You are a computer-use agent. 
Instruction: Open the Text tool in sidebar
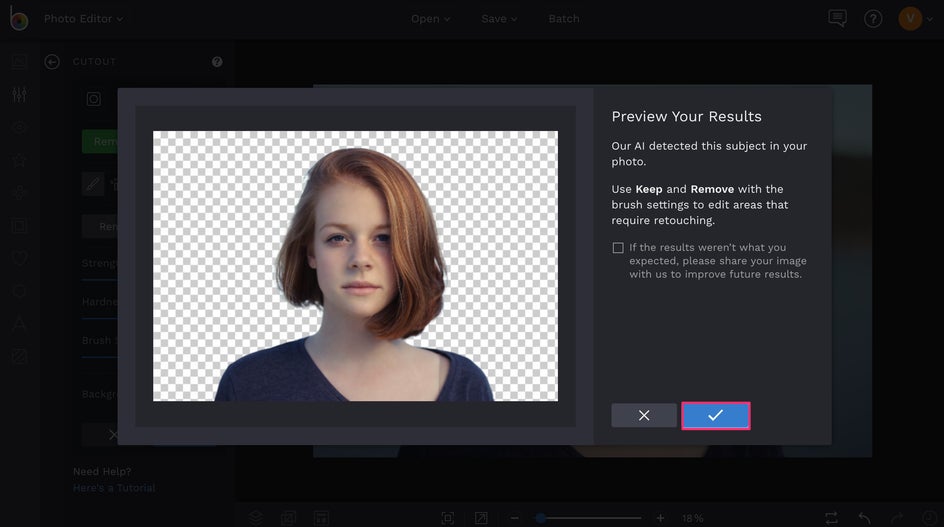pyautogui.click(x=19, y=323)
